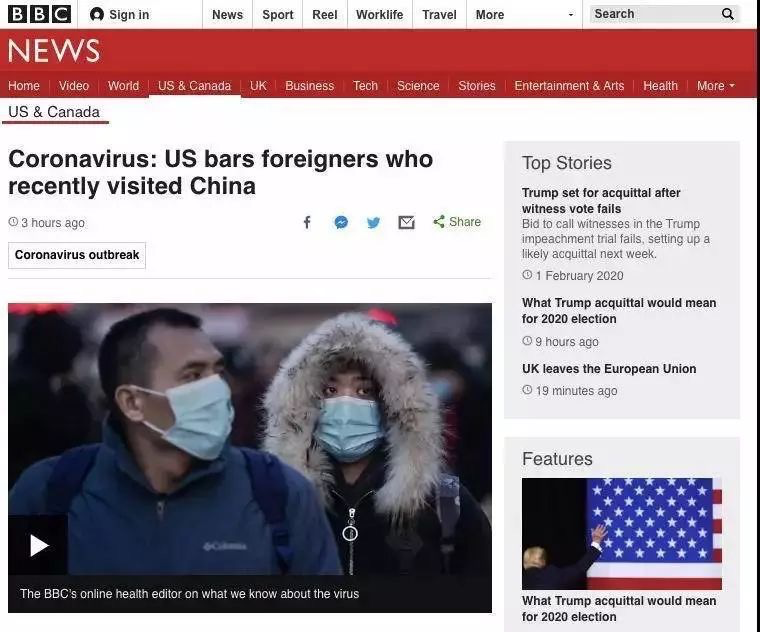Screen dimensions: 760x632
Task: Share article via Messenger icon
Action: pyautogui.click(x=341, y=222)
